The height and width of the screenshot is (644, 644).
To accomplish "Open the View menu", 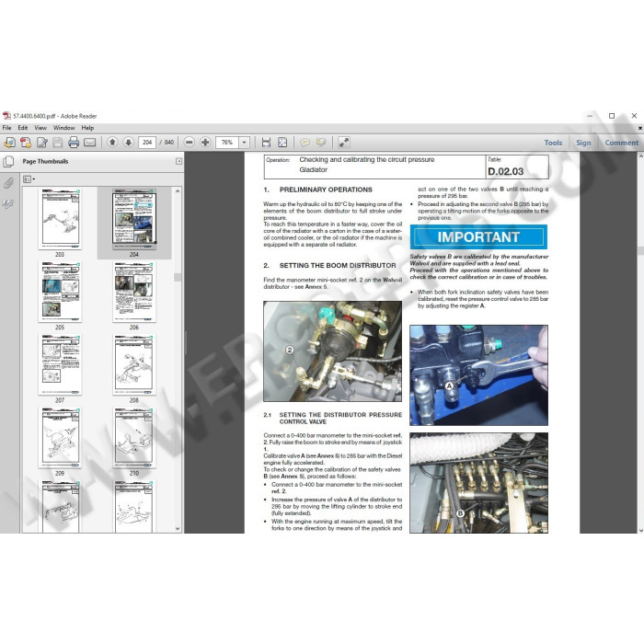I will 40,128.
